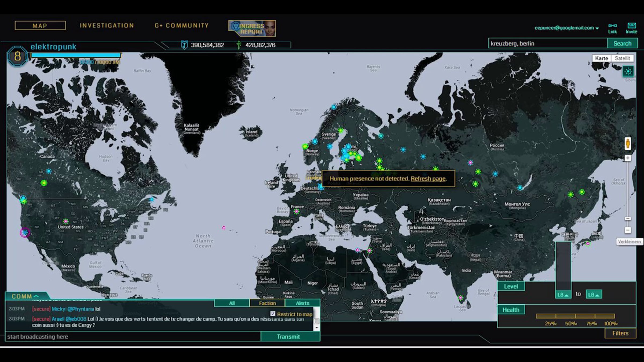Click the 390,584,382 Resistance score

[x=207, y=45]
